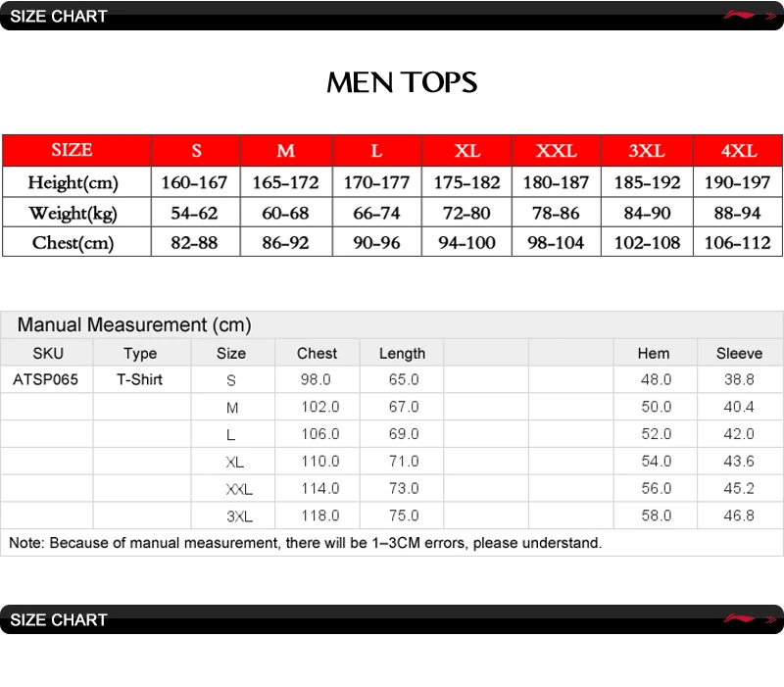Click height value 185-192
Screen dimensions: 784x687
tap(647, 182)
